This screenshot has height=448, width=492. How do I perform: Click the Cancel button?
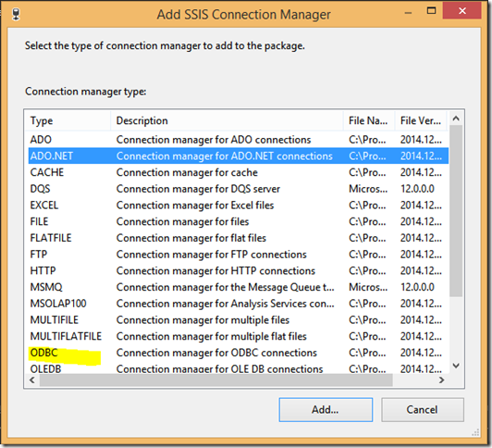coord(423,410)
